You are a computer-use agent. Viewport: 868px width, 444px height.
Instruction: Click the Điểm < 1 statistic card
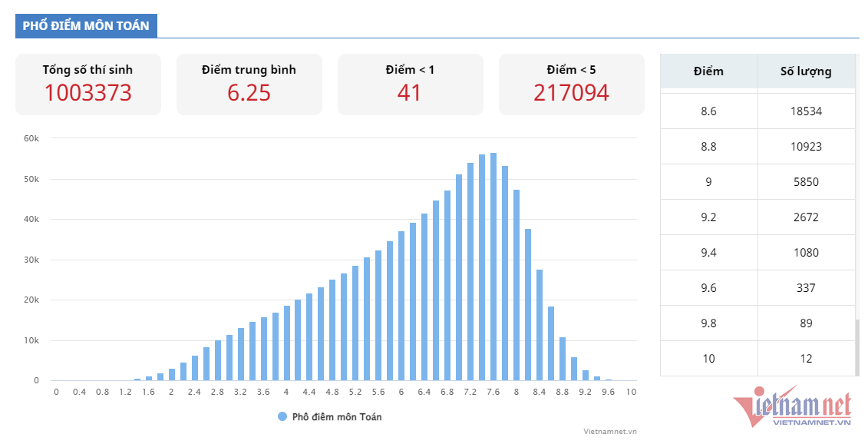tap(410, 84)
